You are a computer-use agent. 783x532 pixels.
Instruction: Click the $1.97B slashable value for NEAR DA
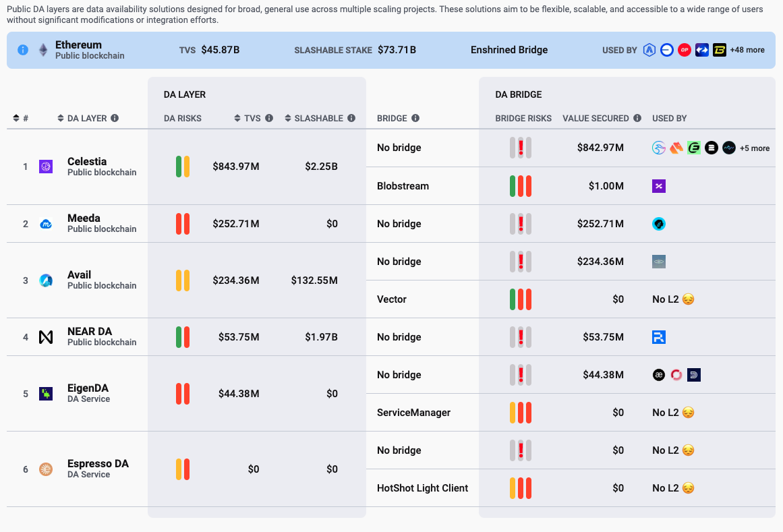click(x=321, y=337)
